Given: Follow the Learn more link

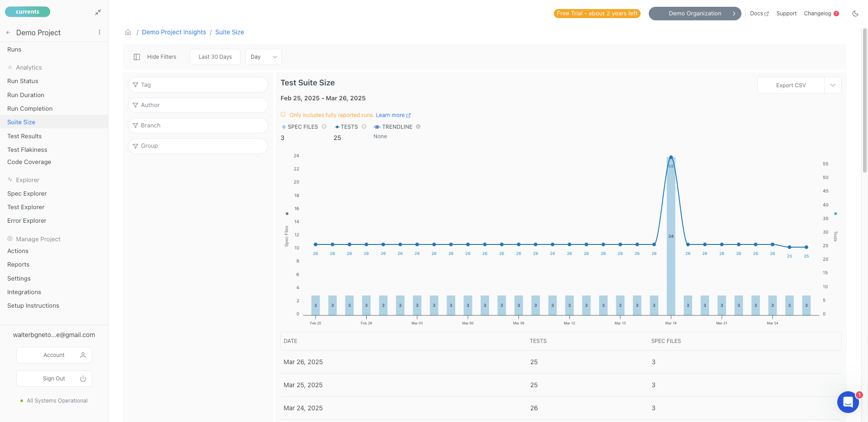Looking at the screenshot, I should [393, 115].
